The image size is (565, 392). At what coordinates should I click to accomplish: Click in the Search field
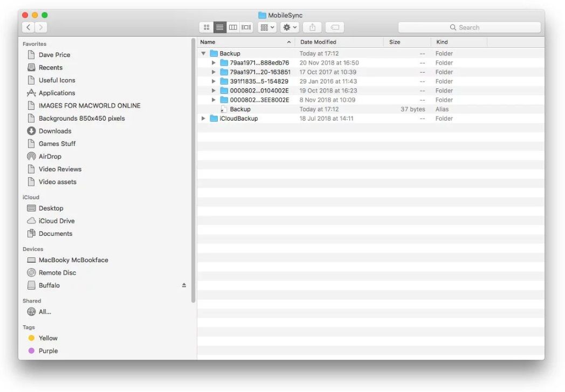click(469, 27)
